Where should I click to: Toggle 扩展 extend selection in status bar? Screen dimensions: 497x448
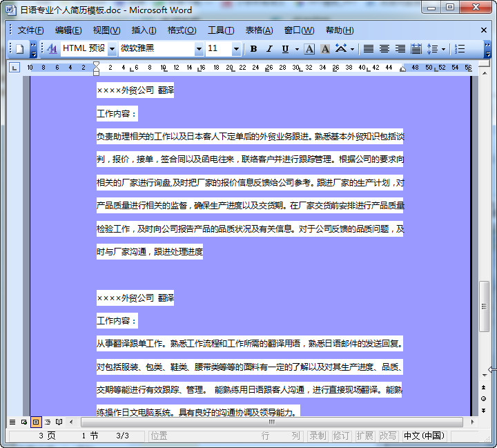point(364,436)
